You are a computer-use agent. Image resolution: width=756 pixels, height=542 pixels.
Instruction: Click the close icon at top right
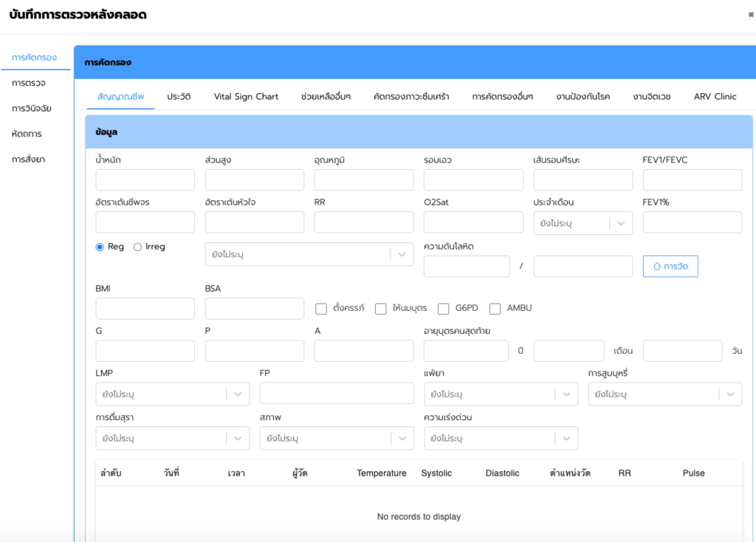pos(751,14)
